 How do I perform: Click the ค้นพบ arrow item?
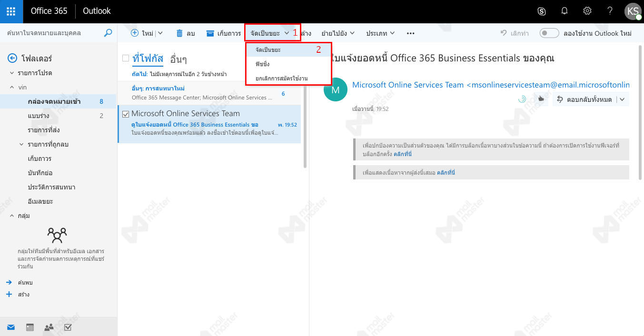click(19, 282)
